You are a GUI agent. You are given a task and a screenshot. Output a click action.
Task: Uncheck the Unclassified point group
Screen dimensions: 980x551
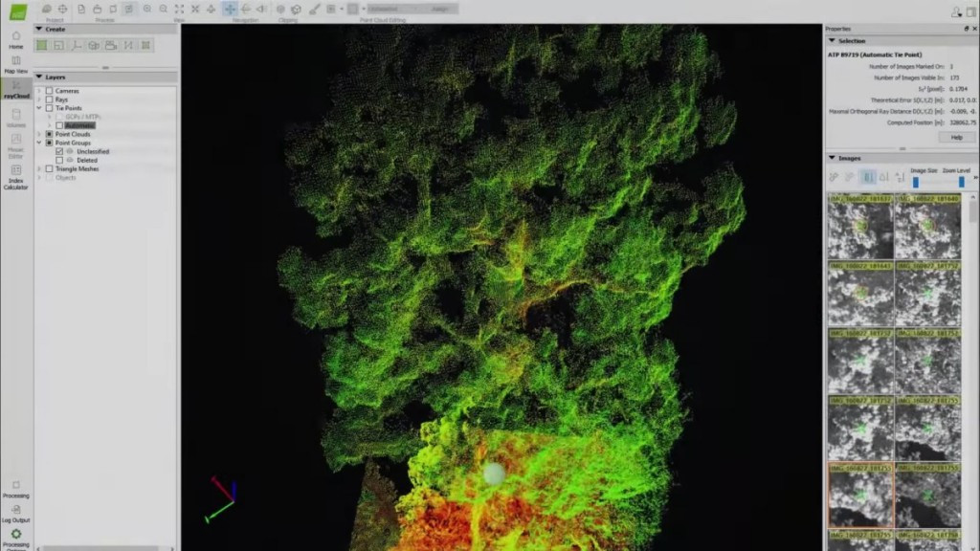point(59,151)
